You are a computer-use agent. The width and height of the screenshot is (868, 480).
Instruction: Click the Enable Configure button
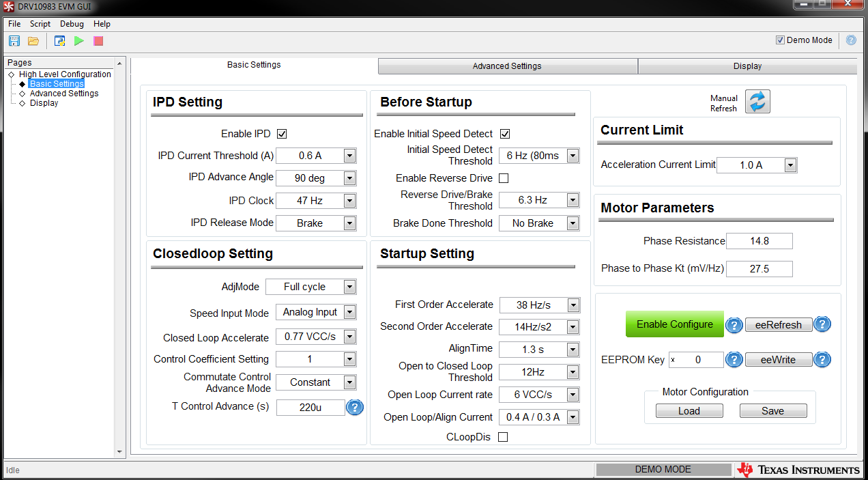pos(675,324)
